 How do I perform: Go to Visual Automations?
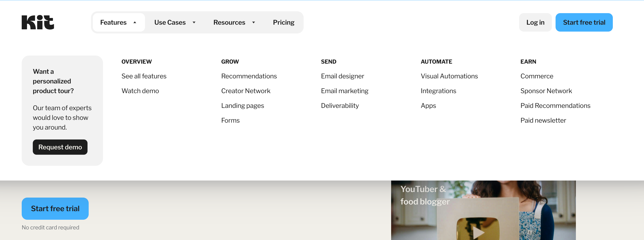pos(449,76)
